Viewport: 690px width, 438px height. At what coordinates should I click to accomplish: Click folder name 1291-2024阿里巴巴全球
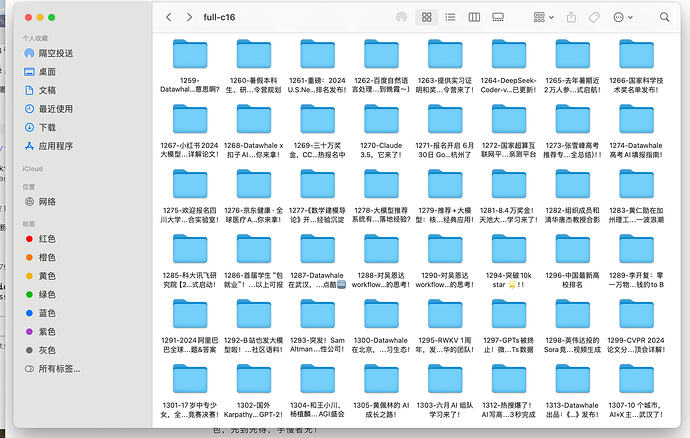[x=190, y=345]
